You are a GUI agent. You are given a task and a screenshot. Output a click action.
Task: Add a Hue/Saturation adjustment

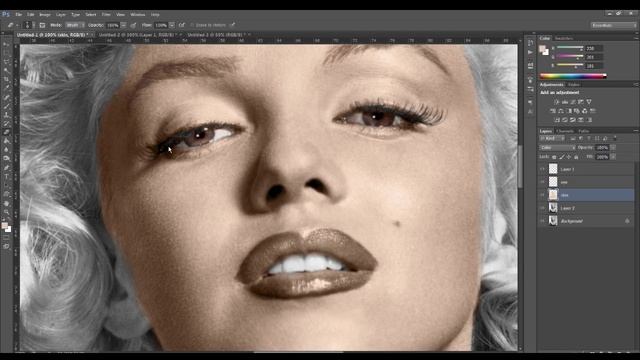pos(553,111)
